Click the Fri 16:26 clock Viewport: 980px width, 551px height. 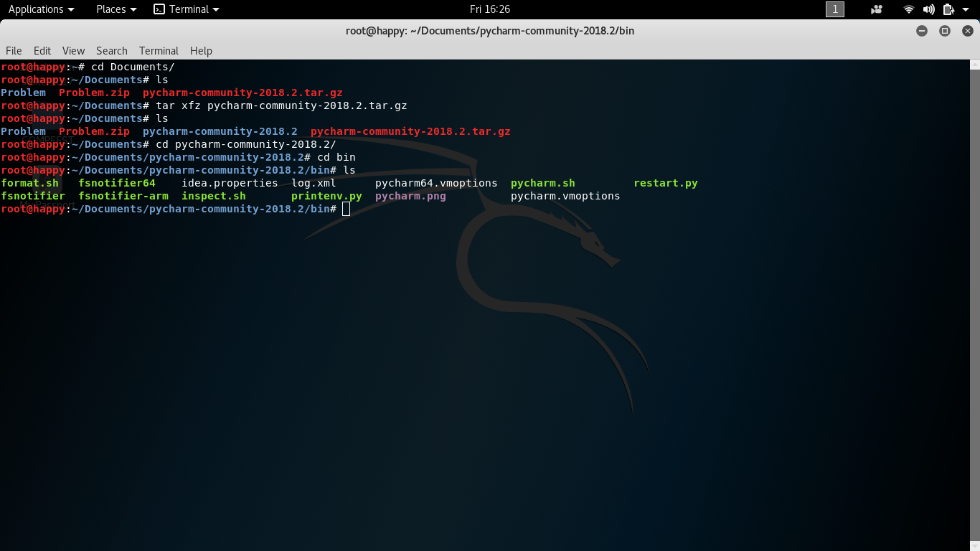coord(490,9)
